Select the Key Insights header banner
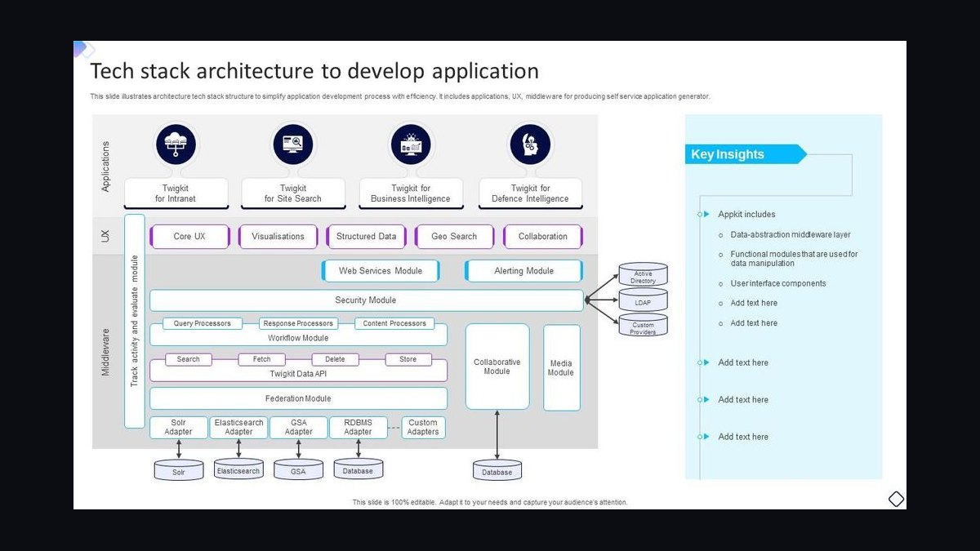The height and width of the screenshot is (551, 980). click(746, 154)
